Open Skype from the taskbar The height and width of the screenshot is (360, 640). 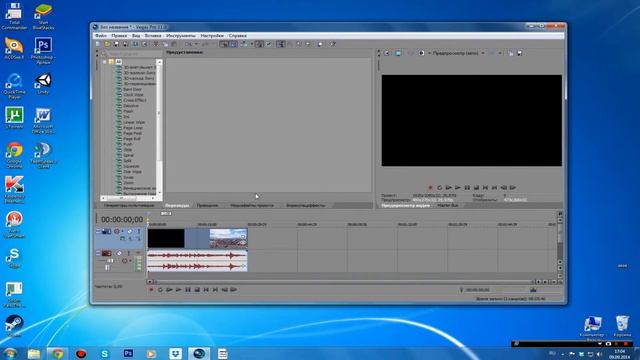click(x=104, y=353)
